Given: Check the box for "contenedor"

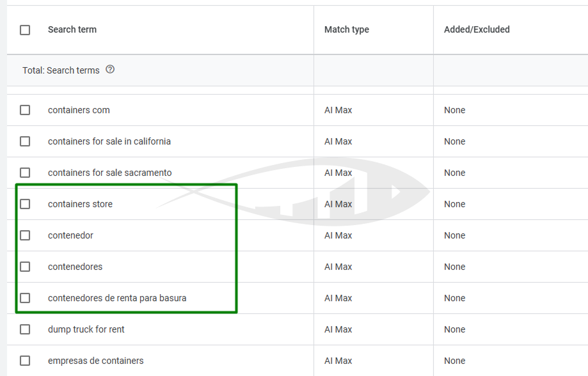Looking at the screenshot, I should 25,235.
